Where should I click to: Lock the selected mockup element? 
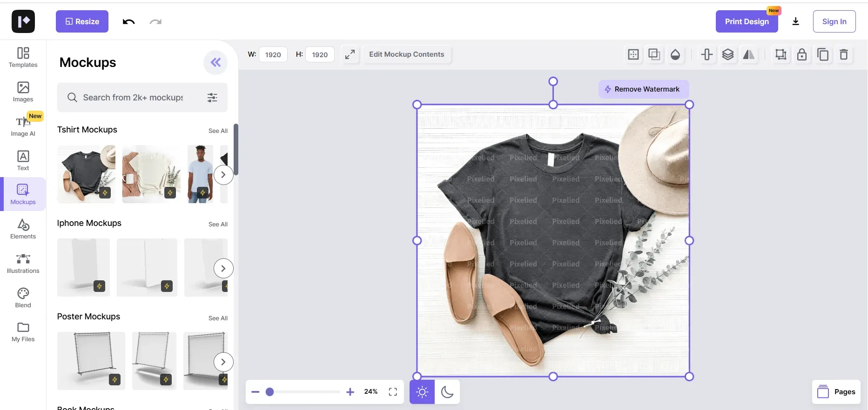pyautogui.click(x=802, y=55)
